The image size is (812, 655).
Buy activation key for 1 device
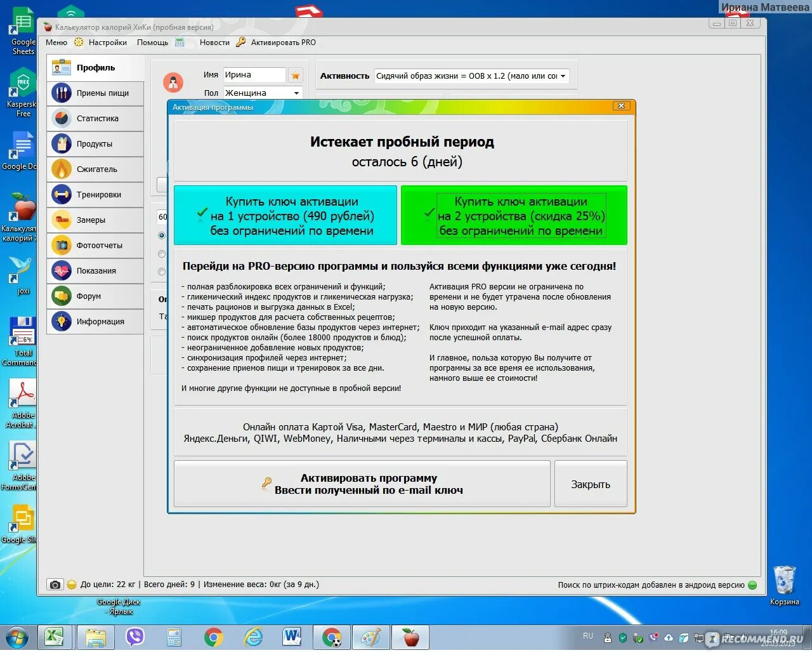285,215
